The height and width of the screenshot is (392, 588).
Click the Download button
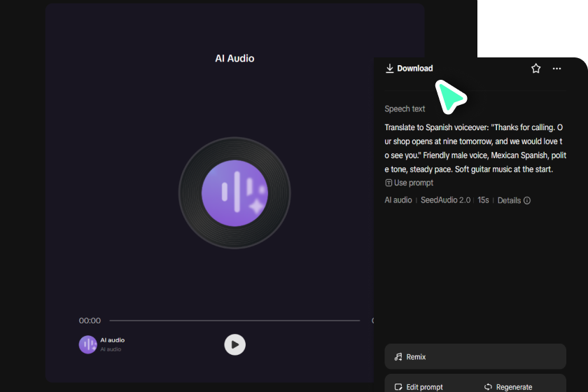[x=409, y=69]
